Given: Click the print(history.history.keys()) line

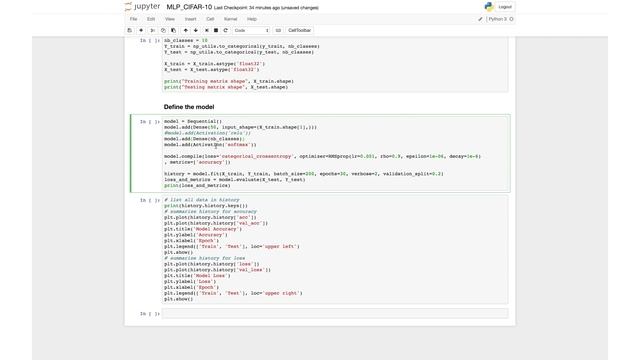Looking at the screenshot, I should (x=206, y=206).
